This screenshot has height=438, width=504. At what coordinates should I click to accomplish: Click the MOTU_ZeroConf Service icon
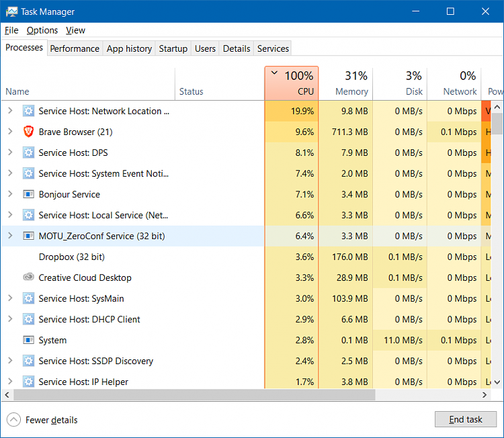tap(28, 236)
